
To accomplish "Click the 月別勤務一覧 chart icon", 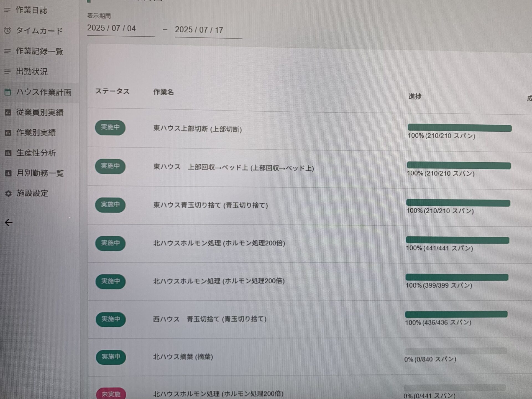I will pos(8,173).
